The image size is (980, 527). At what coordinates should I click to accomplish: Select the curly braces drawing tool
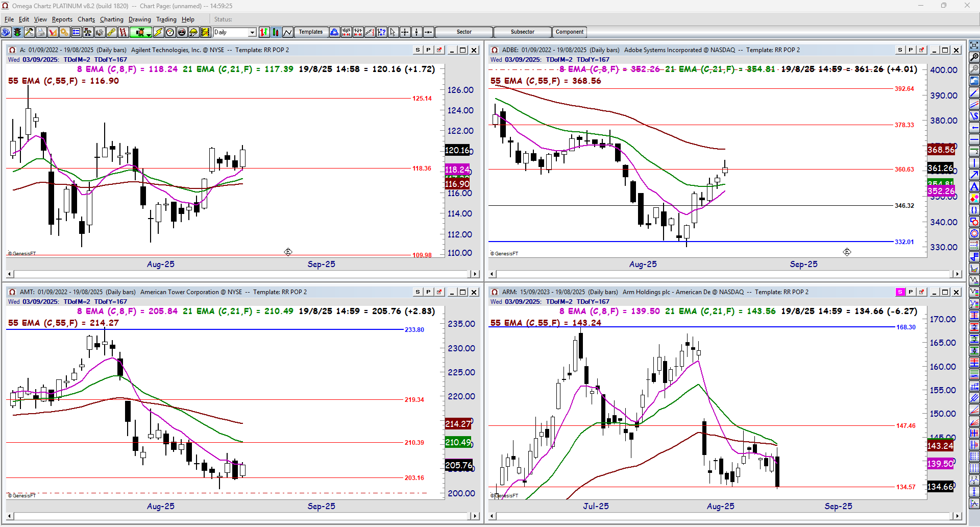(974, 210)
